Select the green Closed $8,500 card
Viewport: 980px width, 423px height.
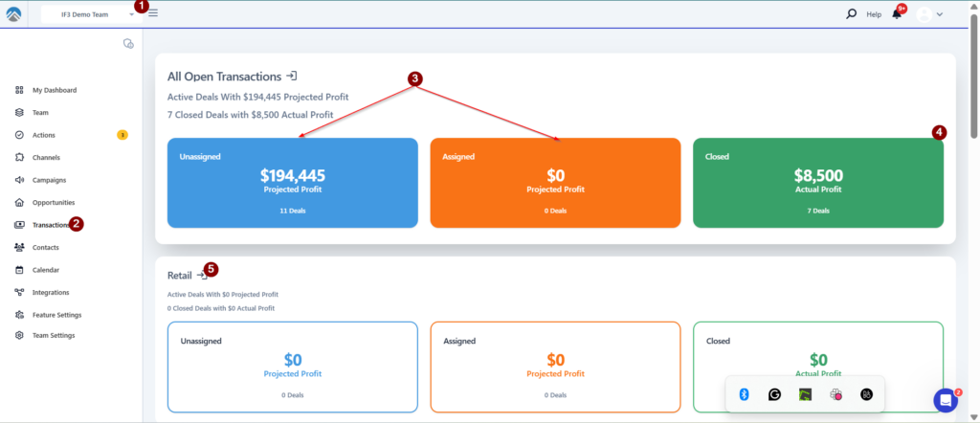[818, 183]
